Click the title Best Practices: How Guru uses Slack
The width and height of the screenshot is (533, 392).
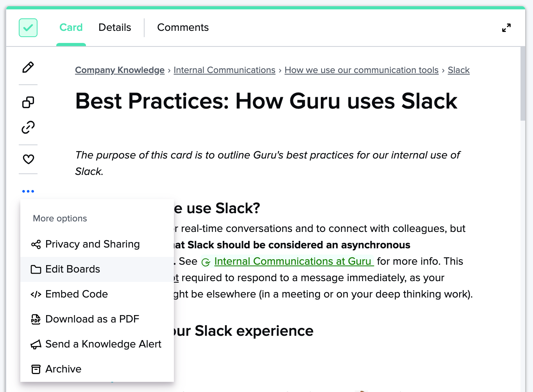click(x=266, y=101)
